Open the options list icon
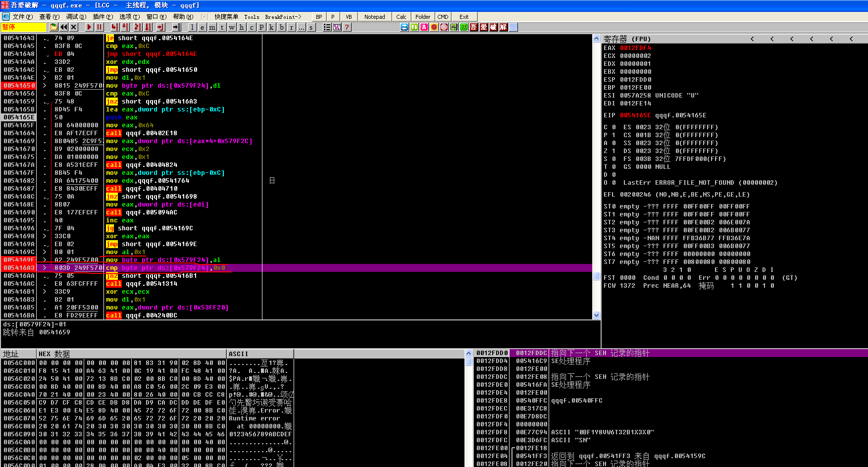The width and height of the screenshot is (868, 467). [x=327, y=27]
